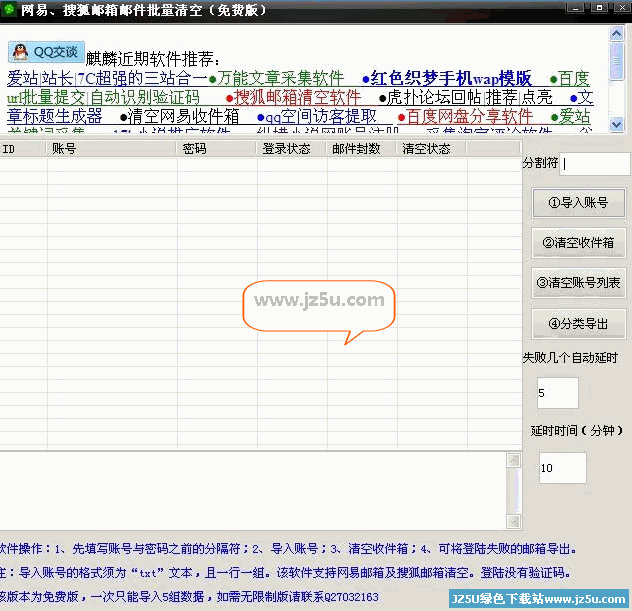
Task: Open the 清空网易收件箱 link
Action: [180, 116]
